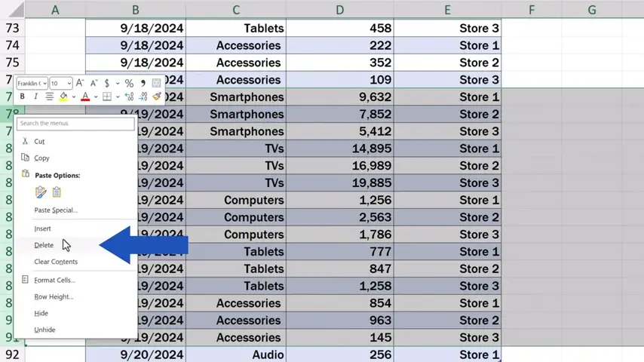Toggle Merge and Center button
This screenshot has width=644, height=362.
pos(156,83)
